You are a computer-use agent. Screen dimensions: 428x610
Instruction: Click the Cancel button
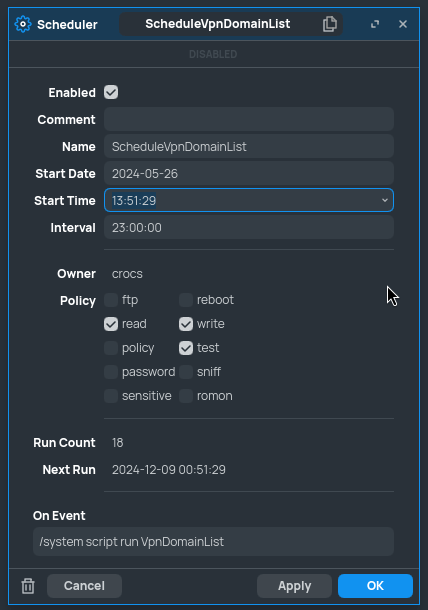click(x=84, y=586)
